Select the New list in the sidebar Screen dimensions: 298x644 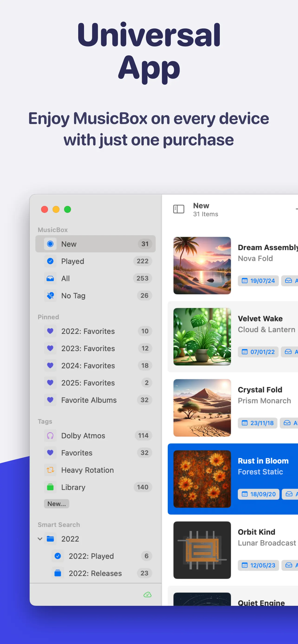pyautogui.click(x=95, y=244)
